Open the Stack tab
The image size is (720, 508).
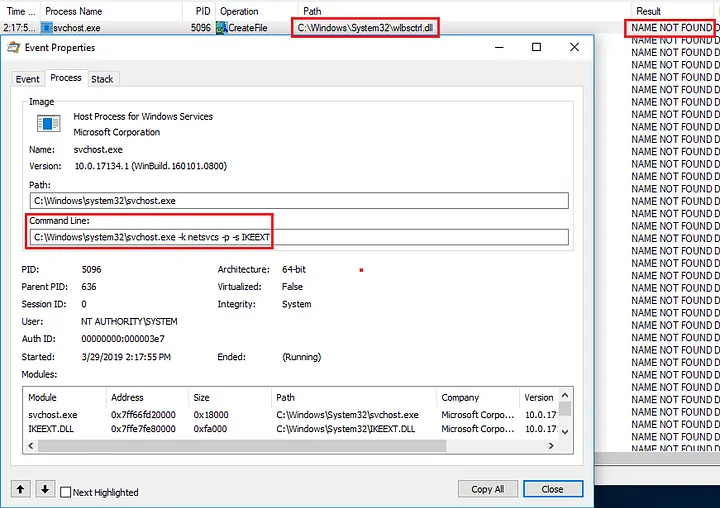click(x=102, y=79)
